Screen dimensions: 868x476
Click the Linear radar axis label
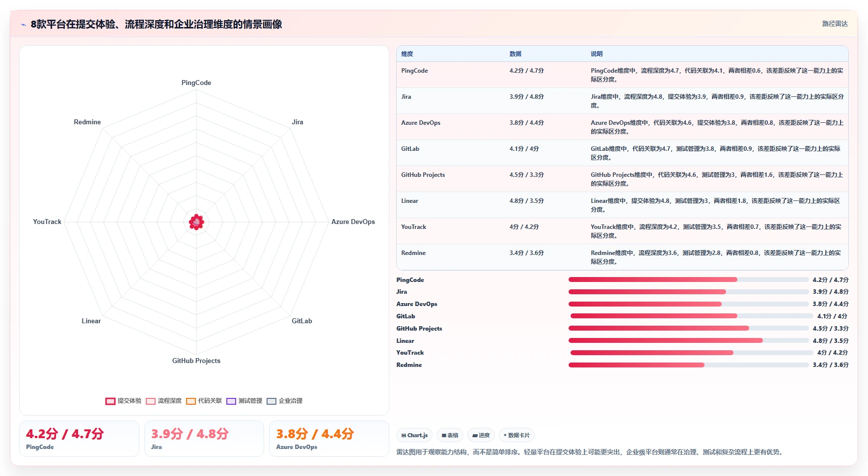pos(91,321)
